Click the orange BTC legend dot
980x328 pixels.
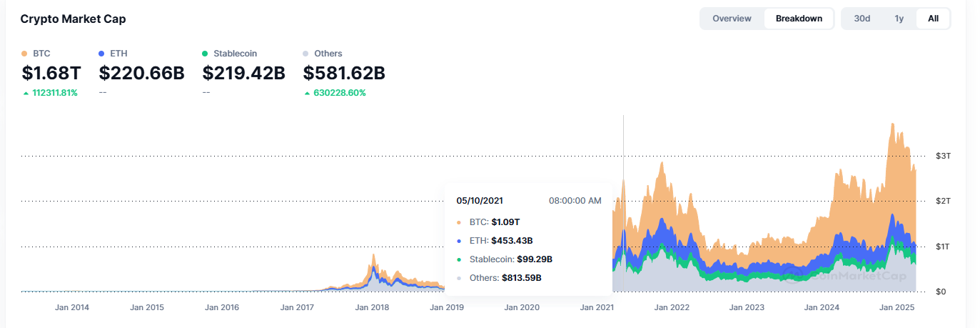point(25,54)
